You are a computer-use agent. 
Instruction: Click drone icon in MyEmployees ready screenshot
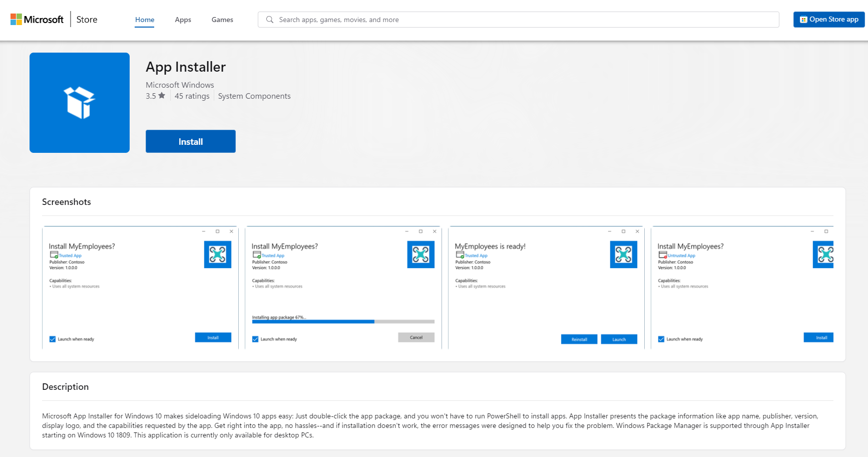[624, 255]
